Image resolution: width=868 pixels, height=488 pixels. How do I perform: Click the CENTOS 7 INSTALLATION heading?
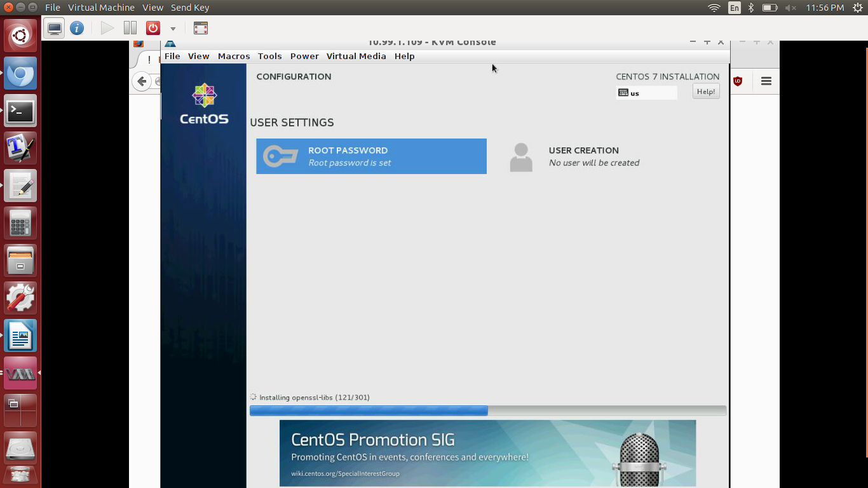tap(668, 76)
